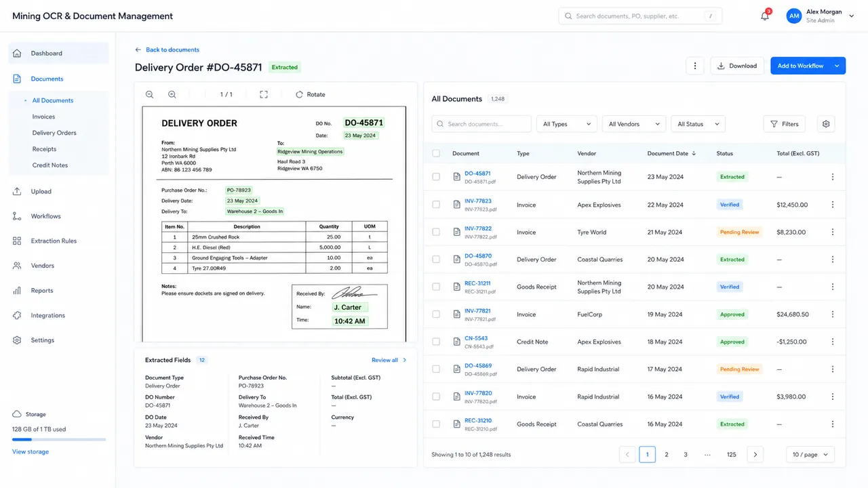Zoom out of the document preview
The width and height of the screenshot is (868, 488).
coord(150,95)
